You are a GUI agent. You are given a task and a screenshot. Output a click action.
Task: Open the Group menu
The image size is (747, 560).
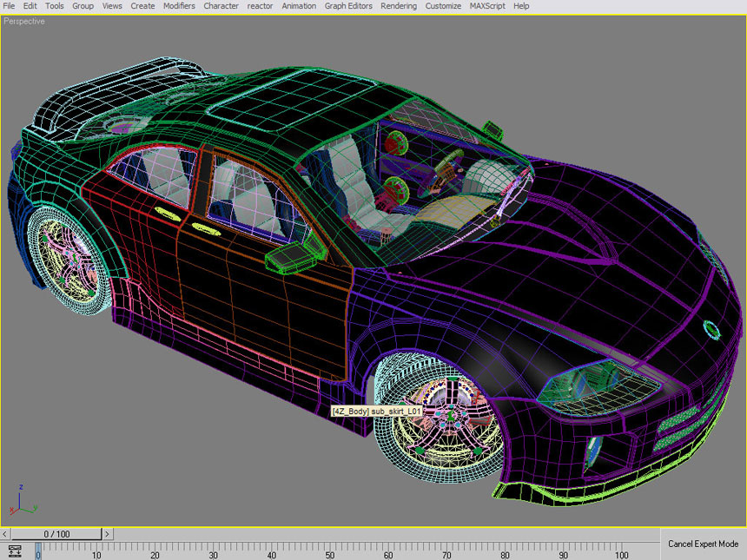[x=83, y=6]
